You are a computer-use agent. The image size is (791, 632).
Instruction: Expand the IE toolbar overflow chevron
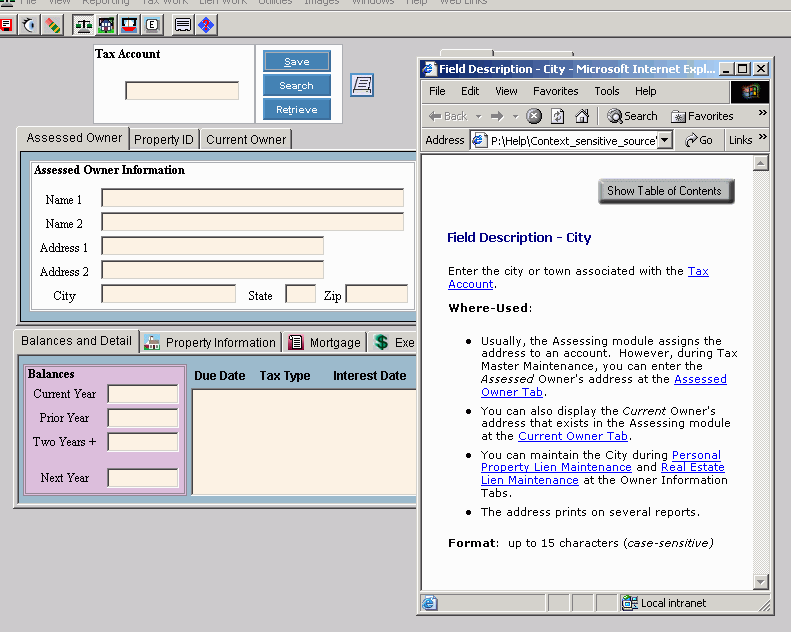coord(763,113)
